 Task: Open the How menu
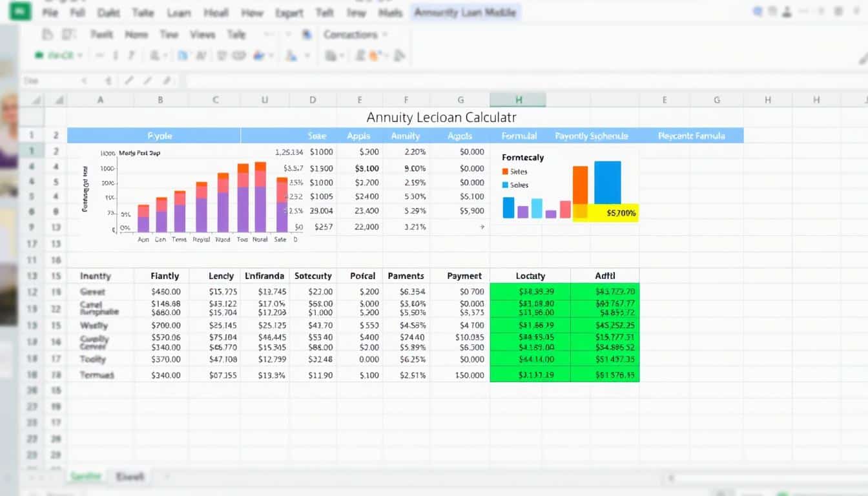252,12
